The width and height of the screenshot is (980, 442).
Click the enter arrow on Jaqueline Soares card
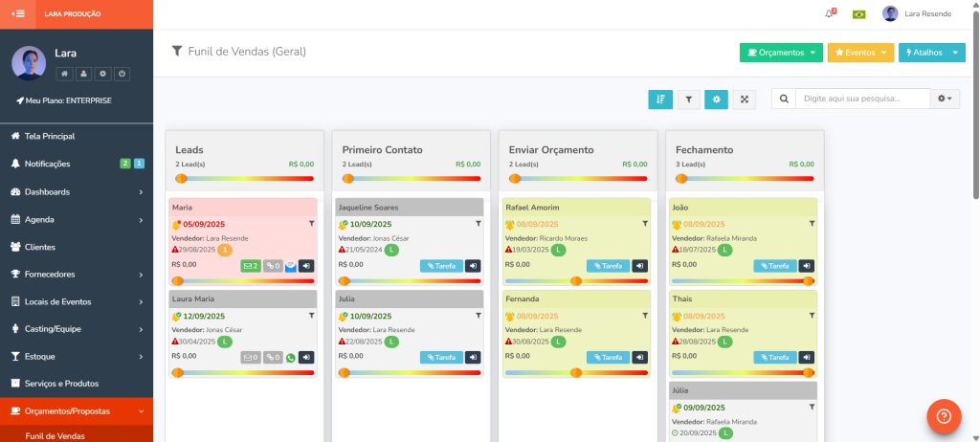[473, 266]
